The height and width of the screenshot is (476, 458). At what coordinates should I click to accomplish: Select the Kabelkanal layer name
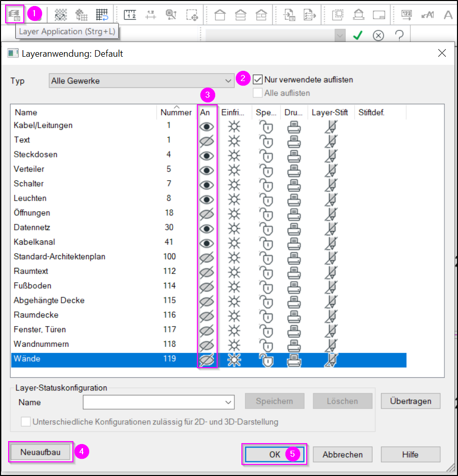[34, 242]
